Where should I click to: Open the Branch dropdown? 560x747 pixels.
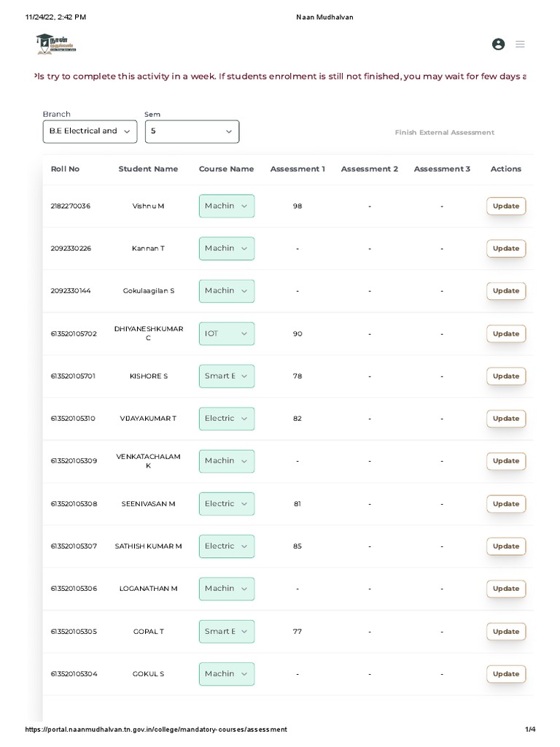point(90,131)
